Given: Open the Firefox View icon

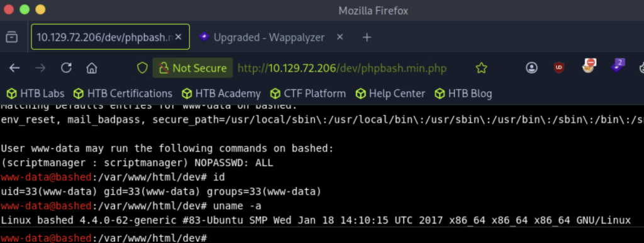Looking at the screenshot, I should click(x=11, y=37).
